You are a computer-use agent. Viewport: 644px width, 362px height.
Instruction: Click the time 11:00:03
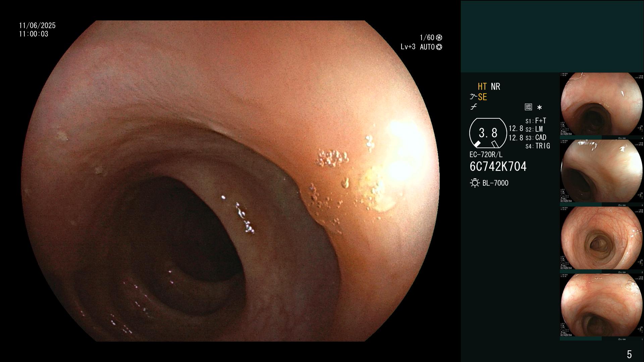(x=34, y=34)
